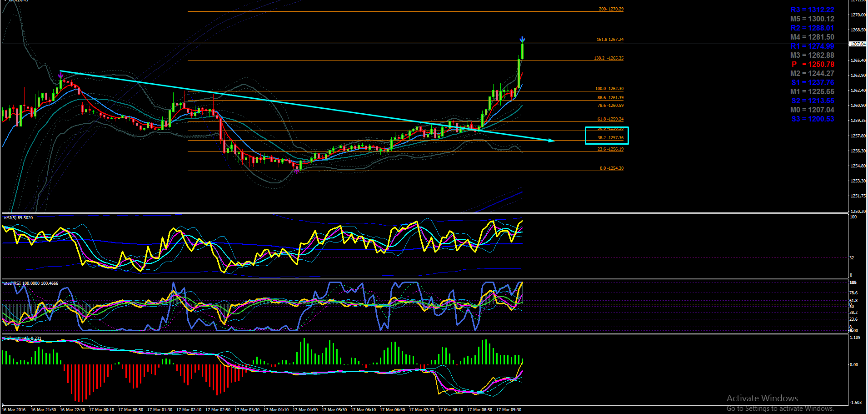Click the -1.503 value on the histogram scale
868x414 pixels.
tap(856, 403)
